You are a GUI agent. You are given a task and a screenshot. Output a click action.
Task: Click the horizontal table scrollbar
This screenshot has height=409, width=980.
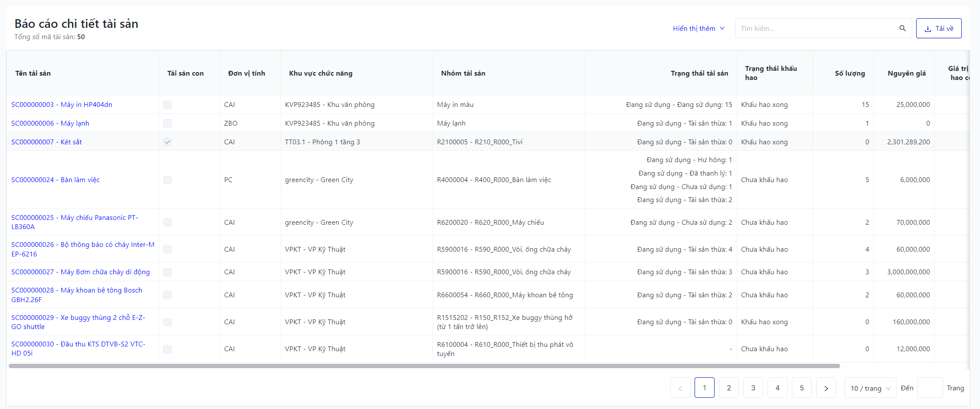tap(424, 366)
